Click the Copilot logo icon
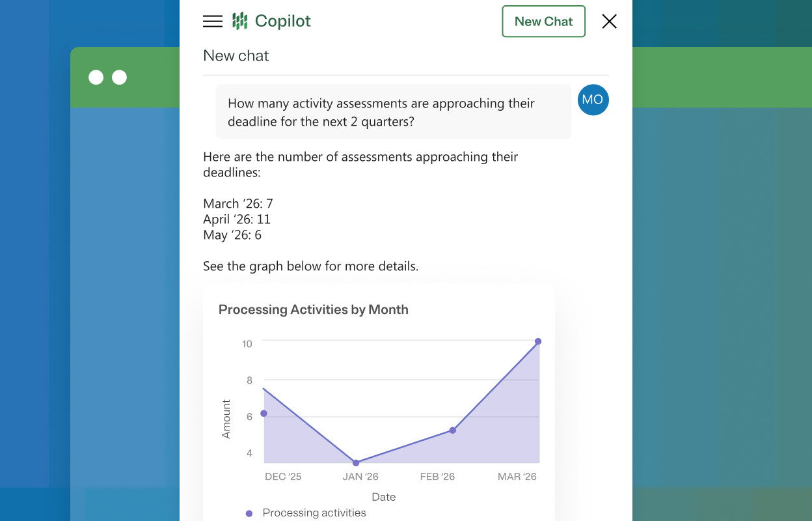 point(241,20)
